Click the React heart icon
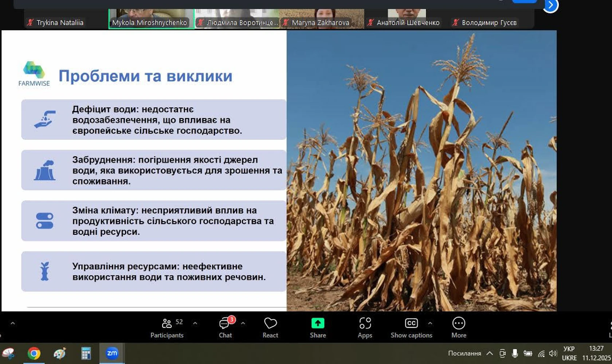612x364 pixels. click(x=270, y=328)
